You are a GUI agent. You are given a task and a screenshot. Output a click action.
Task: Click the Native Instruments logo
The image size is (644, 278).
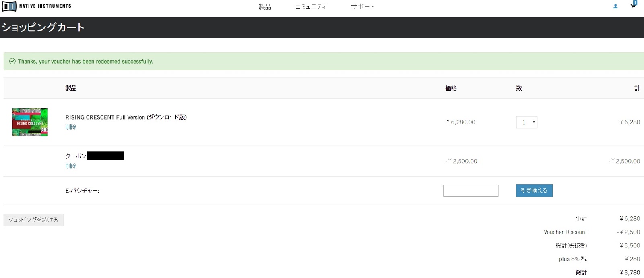coord(37,6)
